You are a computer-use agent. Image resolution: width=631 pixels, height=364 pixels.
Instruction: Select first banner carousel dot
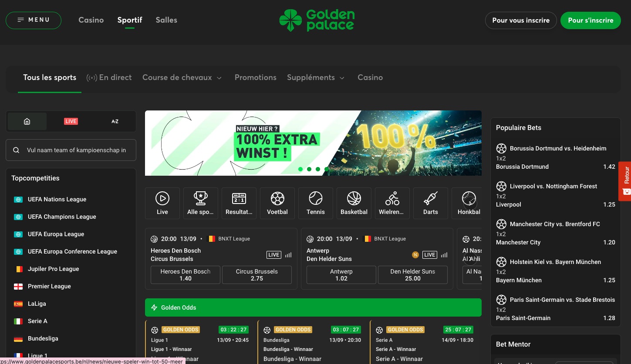300,169
